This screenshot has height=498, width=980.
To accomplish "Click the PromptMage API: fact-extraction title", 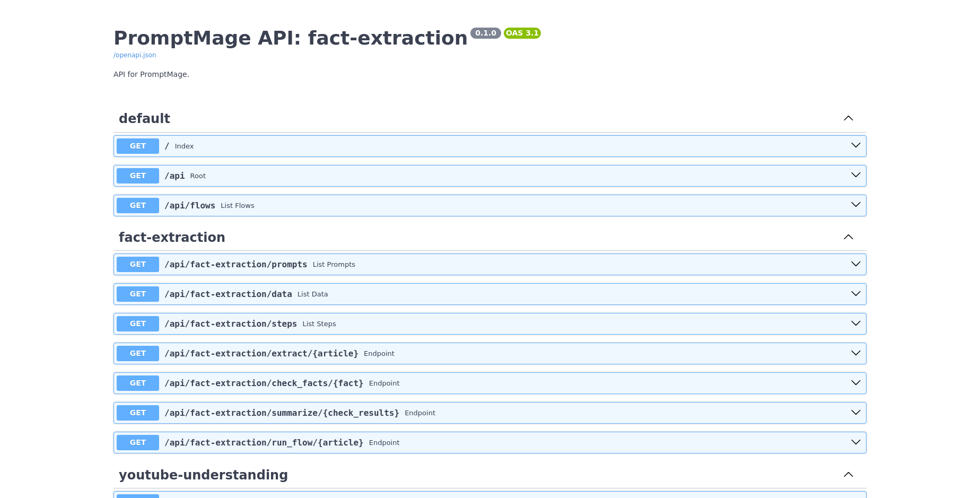I will pos(291,38).
